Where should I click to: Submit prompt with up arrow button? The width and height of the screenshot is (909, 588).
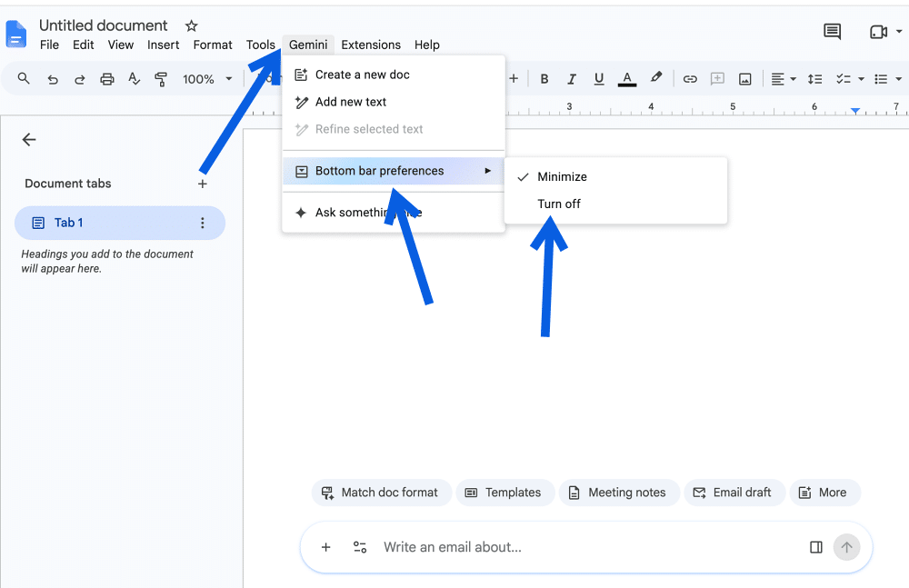(x=846, y=547)
